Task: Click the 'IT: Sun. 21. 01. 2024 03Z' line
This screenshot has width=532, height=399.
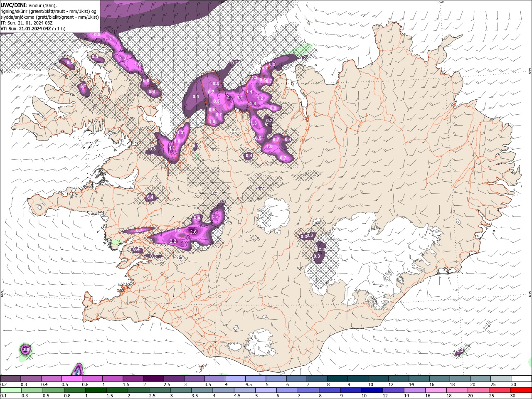Action: pos(26,23)
